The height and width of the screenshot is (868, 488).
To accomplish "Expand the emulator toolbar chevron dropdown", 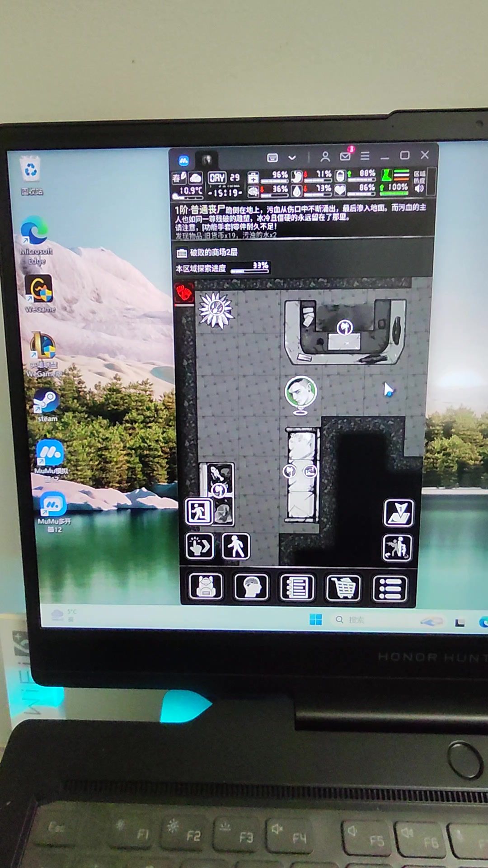I will [x=292, y=157].
